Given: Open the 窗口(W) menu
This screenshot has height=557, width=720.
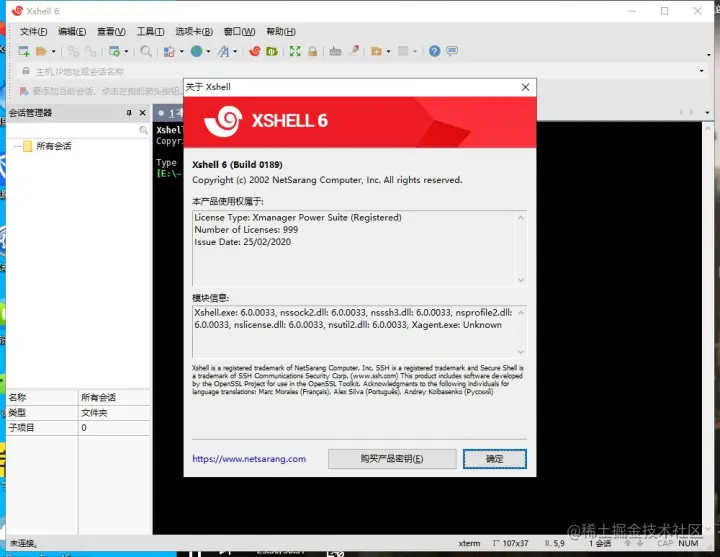Looking at the screenshot, I should [239, 31].
